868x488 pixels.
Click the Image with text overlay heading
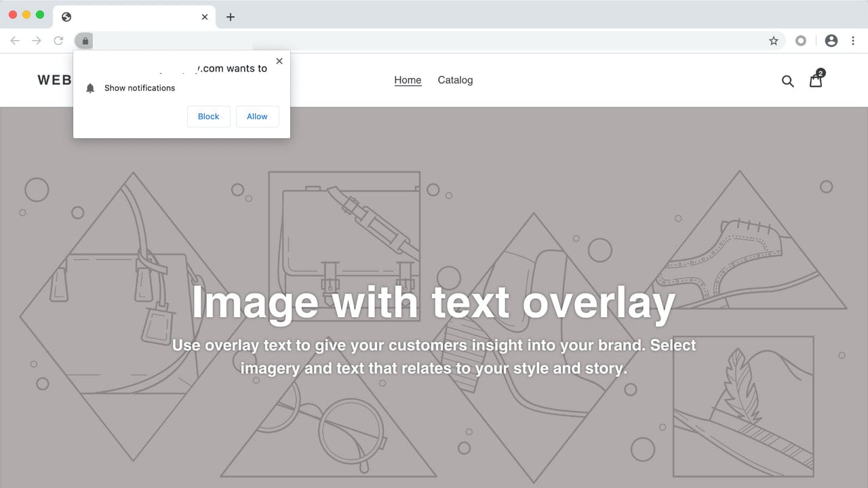click(x=433, y=302)
